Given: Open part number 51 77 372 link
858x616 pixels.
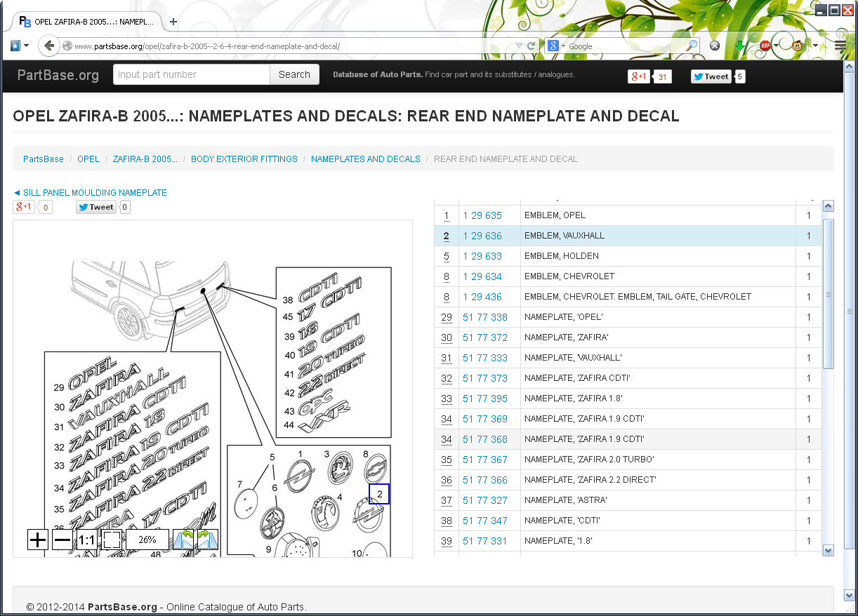Looking at the screenshot, I should coord(484,337).
